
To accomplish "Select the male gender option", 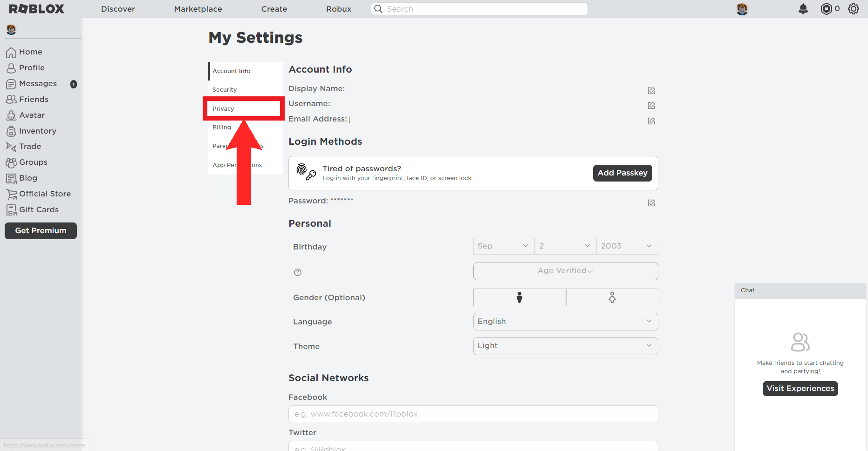I will (519, 297).
